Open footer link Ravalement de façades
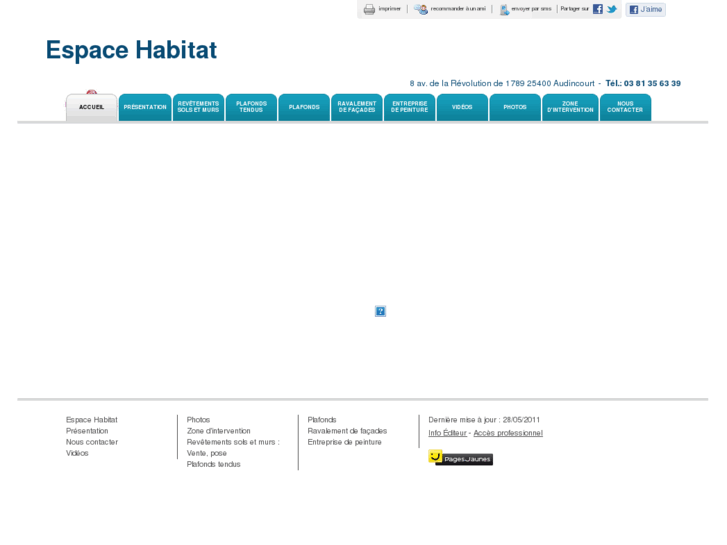This screenshot has height=545, width=727. (347, 431)
